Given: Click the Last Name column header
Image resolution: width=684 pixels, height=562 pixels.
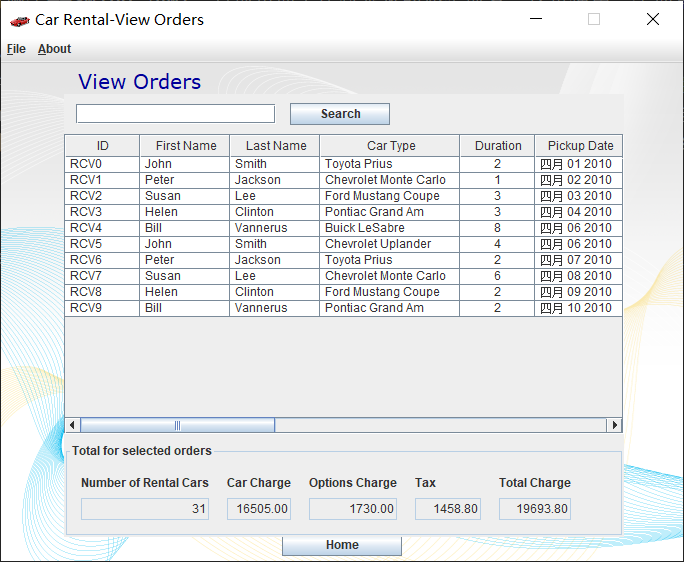Looking at the screenshot, I should (275, 146).
